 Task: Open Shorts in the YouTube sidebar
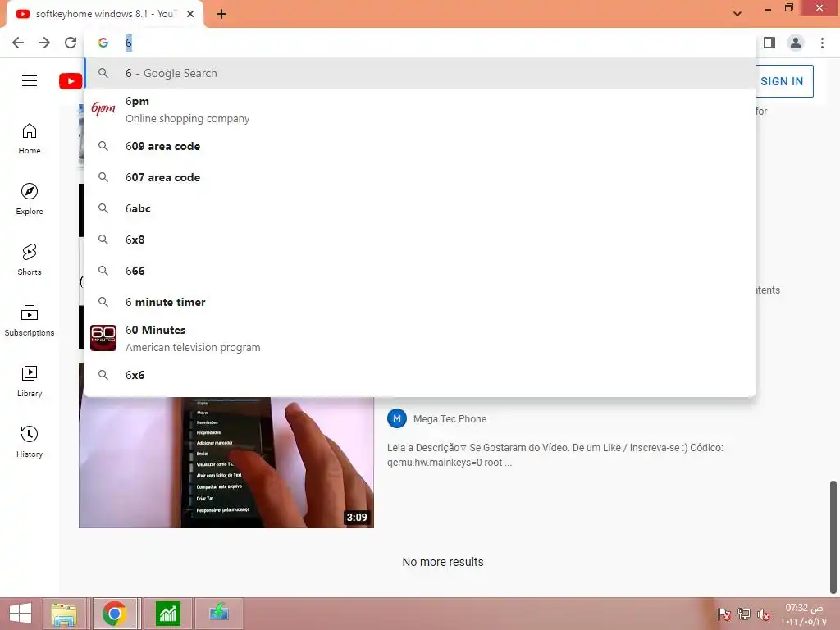pyautogui.click(x=30, y=260)
